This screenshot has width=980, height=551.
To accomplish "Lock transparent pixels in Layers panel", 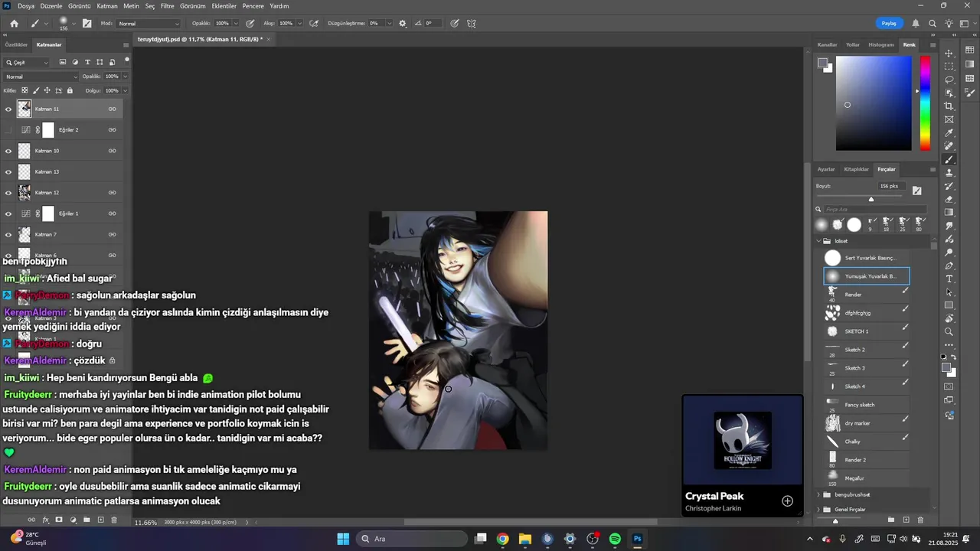I will point(24,90).
